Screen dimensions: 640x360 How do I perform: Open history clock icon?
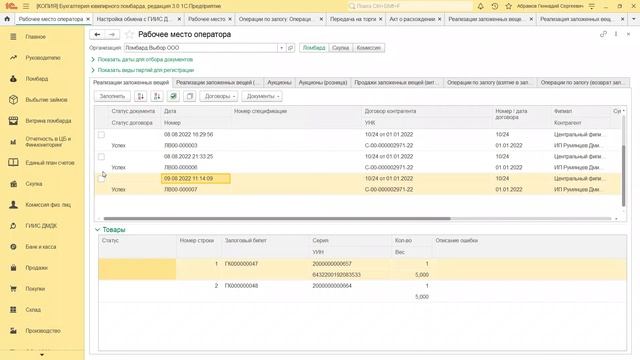[x=494, y=6]
